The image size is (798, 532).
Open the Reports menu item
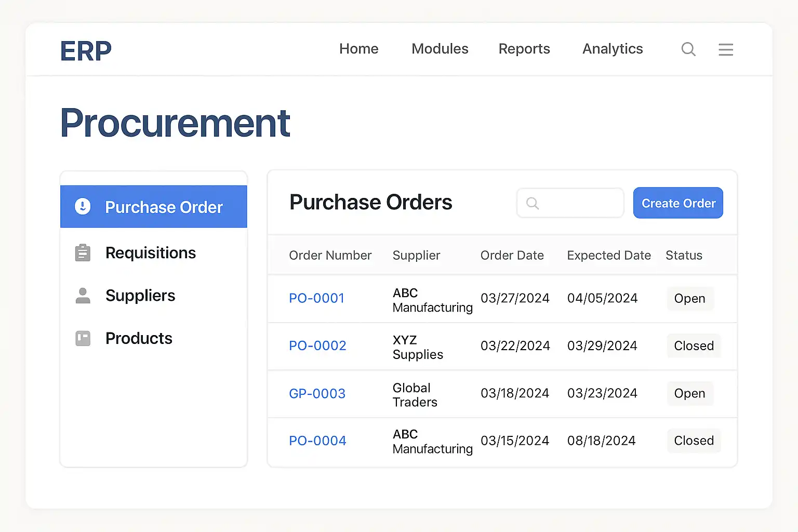click(524, 49)
